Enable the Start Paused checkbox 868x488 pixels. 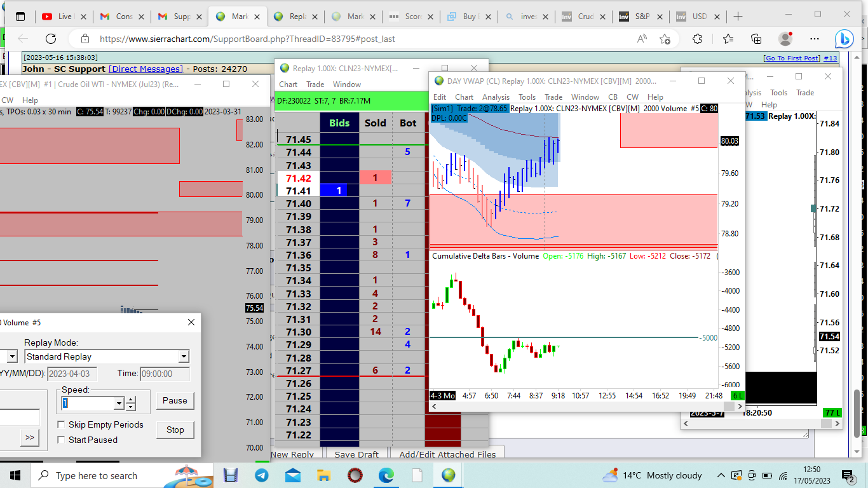coord(62,440)
